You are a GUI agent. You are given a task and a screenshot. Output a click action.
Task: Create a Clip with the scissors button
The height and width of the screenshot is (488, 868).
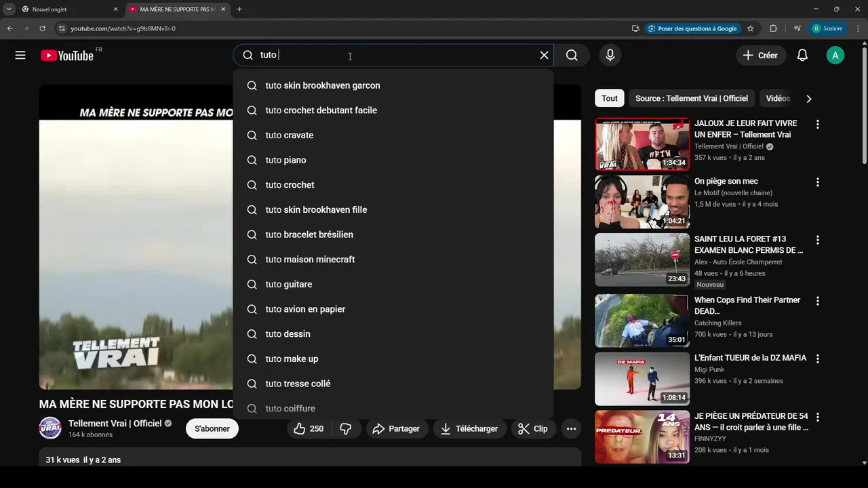[533, 428]
